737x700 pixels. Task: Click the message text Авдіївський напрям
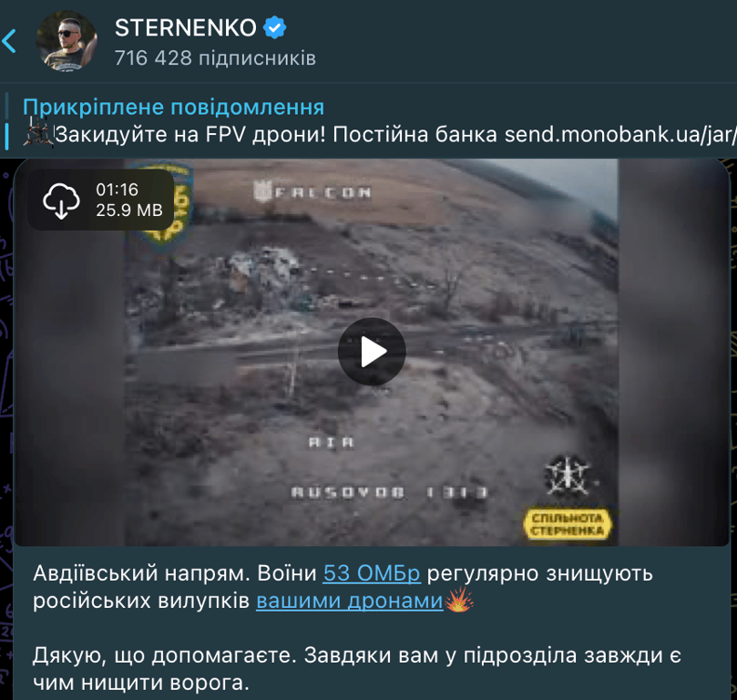[x=142, y=573]
